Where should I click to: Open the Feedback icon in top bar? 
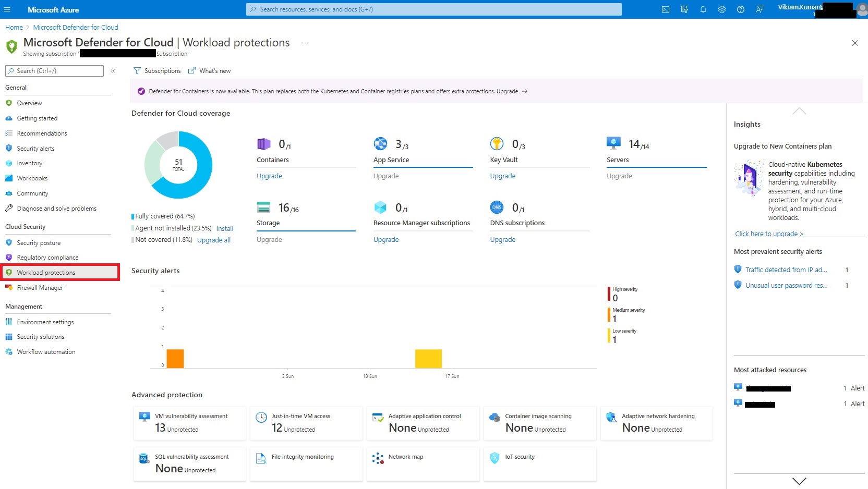click(x=759, y=9)
